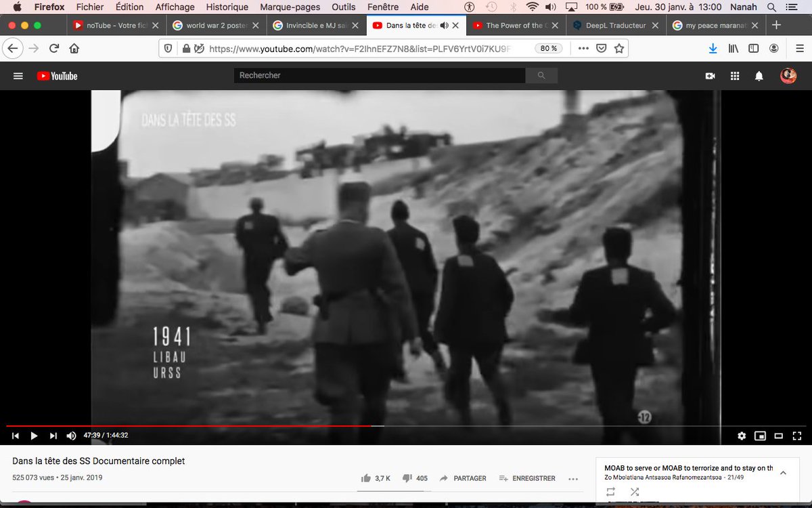Open the Apple menu

tap(17, 7)
